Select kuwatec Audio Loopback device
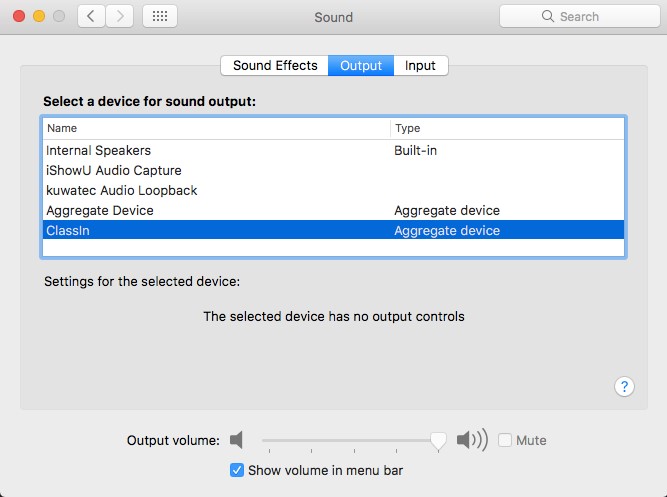The width and height of the screenshot is (667, 497). click(x=122, y=190)
